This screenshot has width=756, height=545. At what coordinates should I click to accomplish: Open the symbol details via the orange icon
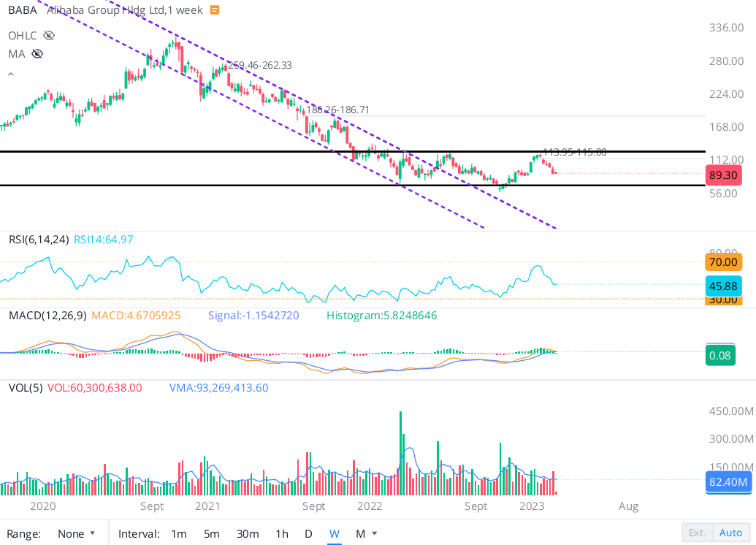coord(213,10)
